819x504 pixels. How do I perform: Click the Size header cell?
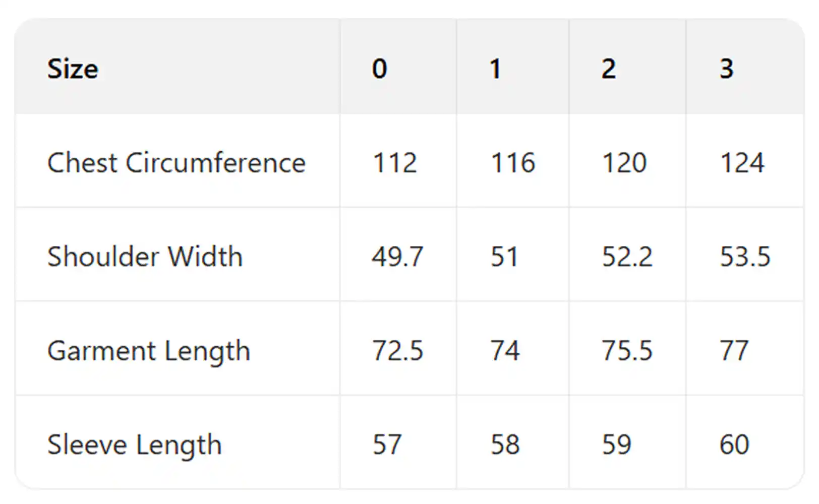click(73, 69)
